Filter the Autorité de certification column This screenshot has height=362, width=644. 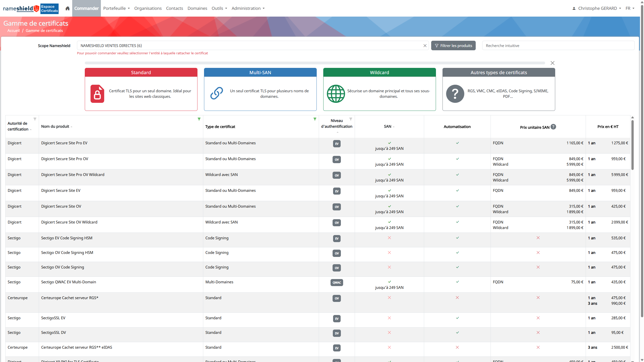click(35, 119)
